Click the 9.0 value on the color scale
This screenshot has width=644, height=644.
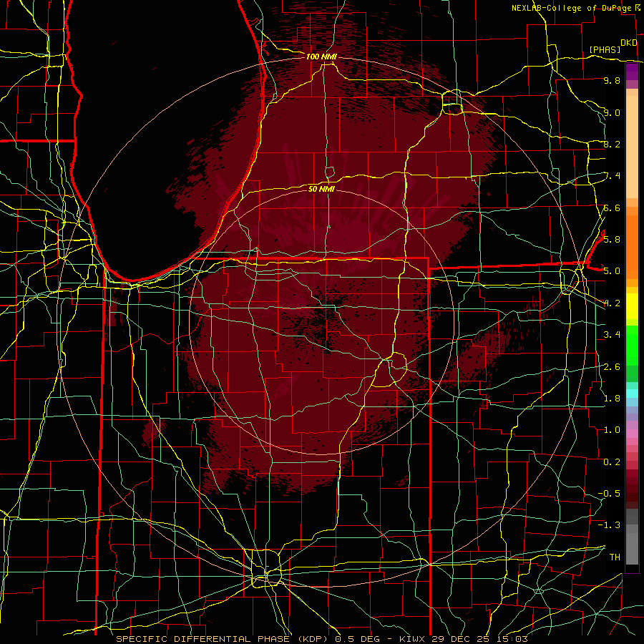[x=612, y=112]
